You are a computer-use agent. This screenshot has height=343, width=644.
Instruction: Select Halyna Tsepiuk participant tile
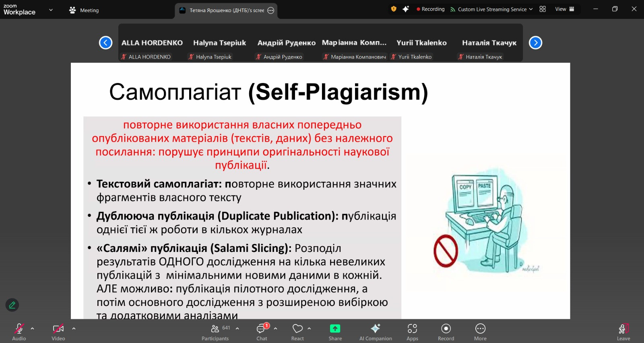[x=219, y=43]
